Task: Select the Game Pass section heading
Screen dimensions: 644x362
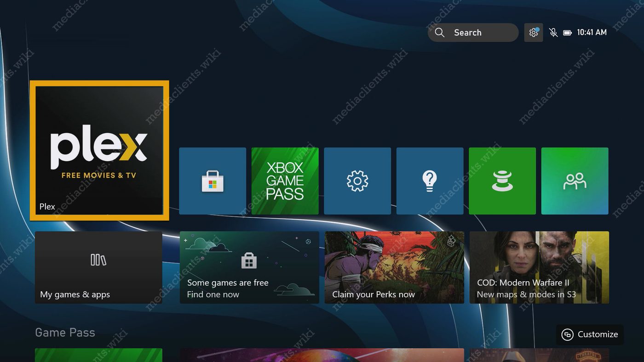Action: tap(65, 333)
